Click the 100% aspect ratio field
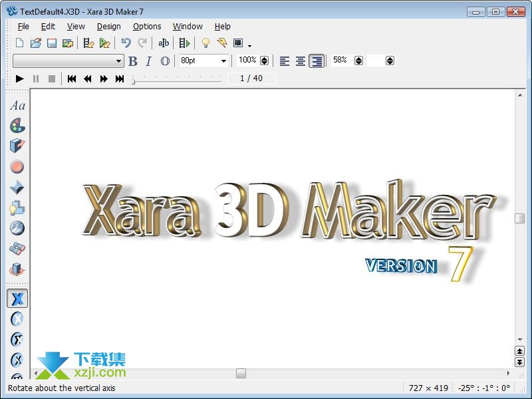Image resolution: width=532 pixels, height=399 pixels. 247,61
